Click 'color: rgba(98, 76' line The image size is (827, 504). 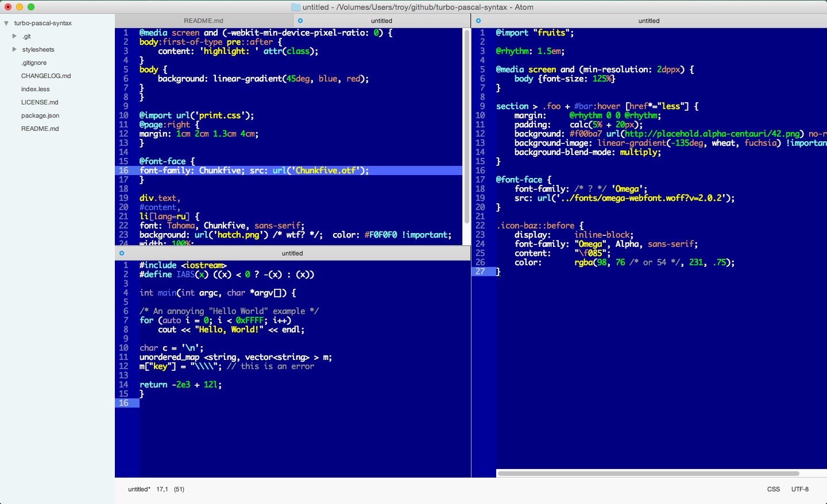(x=624, y=262)
